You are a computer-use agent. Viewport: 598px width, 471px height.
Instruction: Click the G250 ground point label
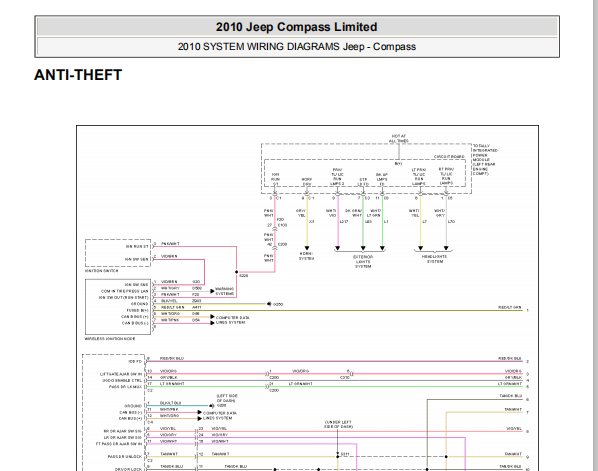[278, 304]
